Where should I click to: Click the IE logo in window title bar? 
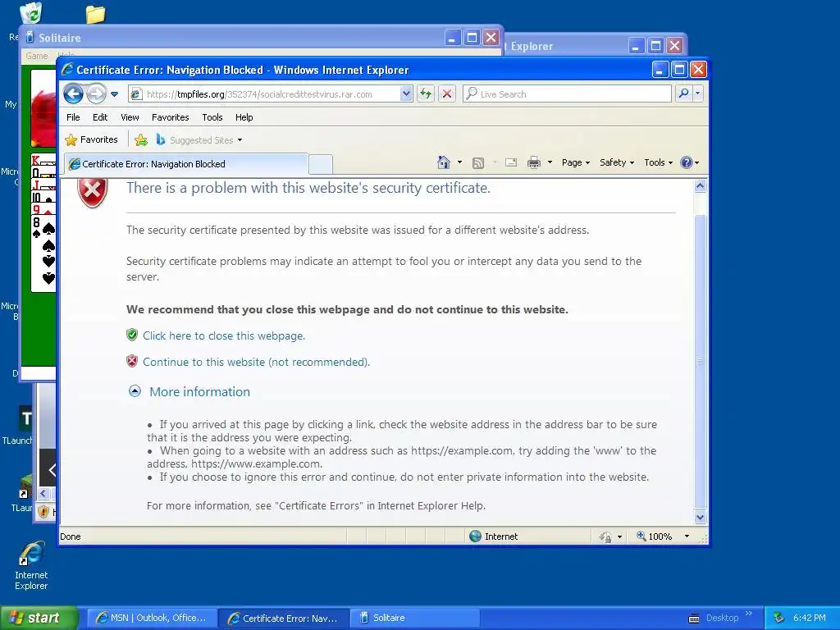click(67, 70)
